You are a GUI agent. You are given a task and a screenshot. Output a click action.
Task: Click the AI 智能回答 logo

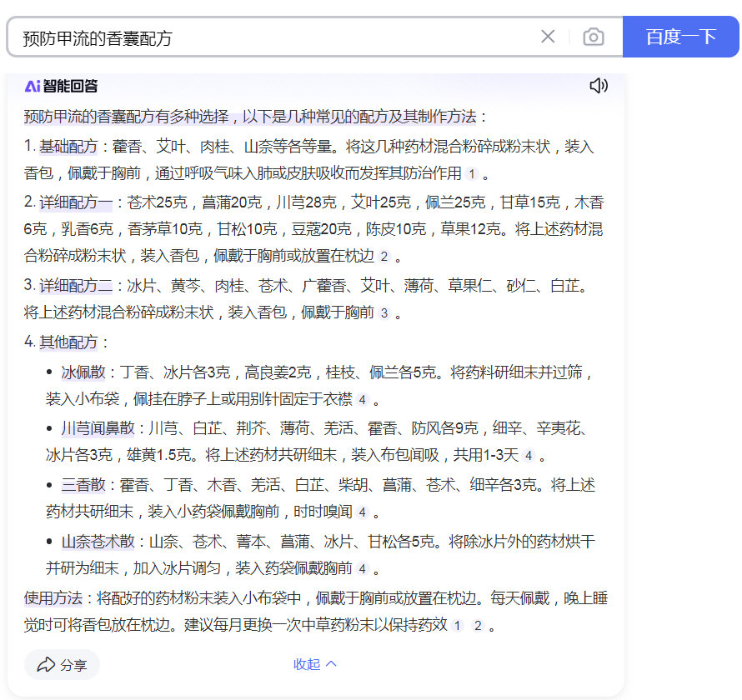pyautogui.click(x=61, y=86)
